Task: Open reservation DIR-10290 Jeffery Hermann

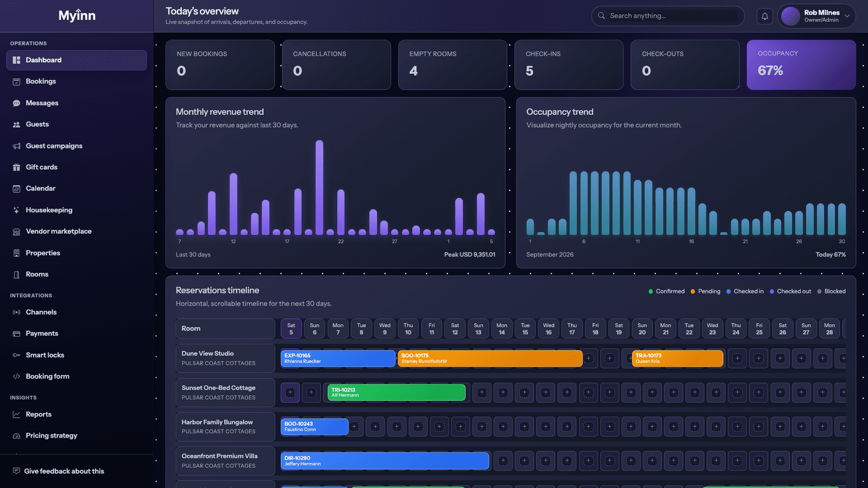Action: pyautogui.click(x=385, y=461)
